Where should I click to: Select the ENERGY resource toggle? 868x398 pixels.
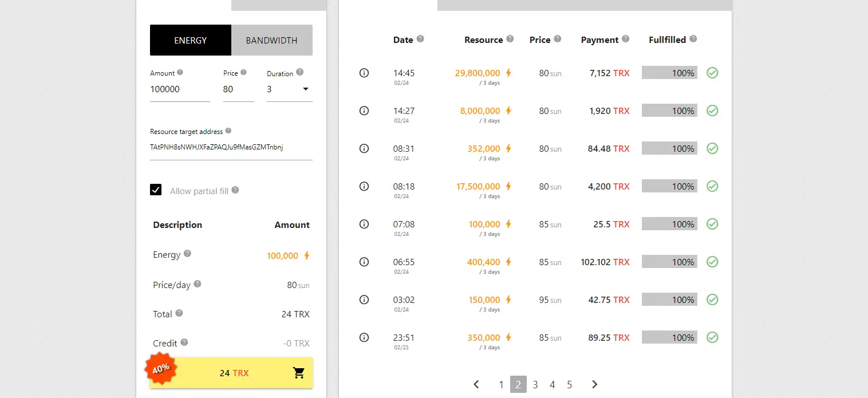[191, 40]
